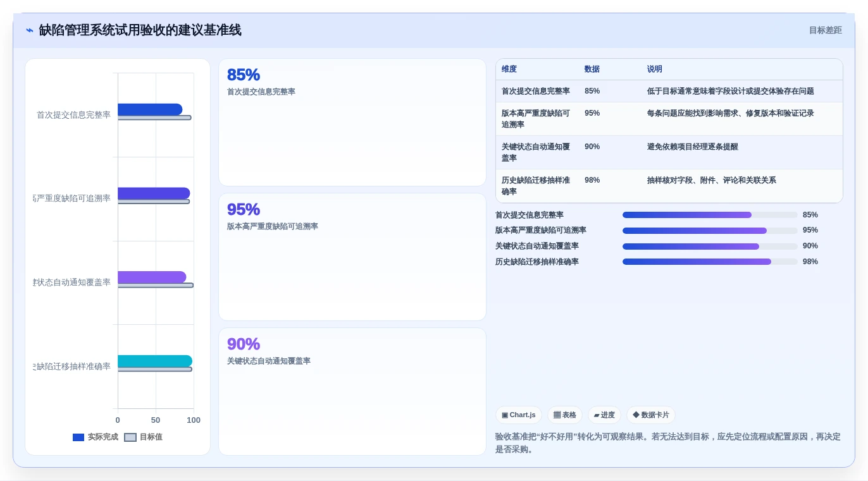The width and height of the screenshot is (868, 481).
Task: Click progress label 历史缺陷迁移抽样准确率
Action: [x=537, y=262]
